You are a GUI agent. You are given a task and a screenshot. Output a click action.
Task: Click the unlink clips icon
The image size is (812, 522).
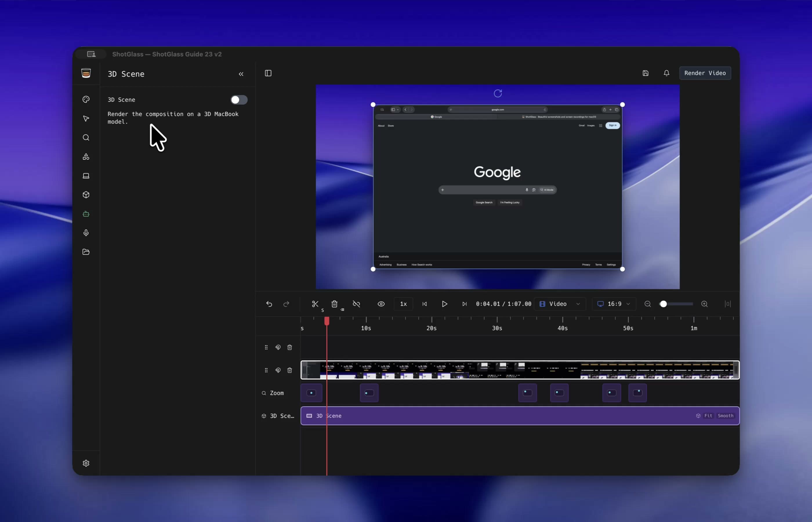click(x=356, y=304)
